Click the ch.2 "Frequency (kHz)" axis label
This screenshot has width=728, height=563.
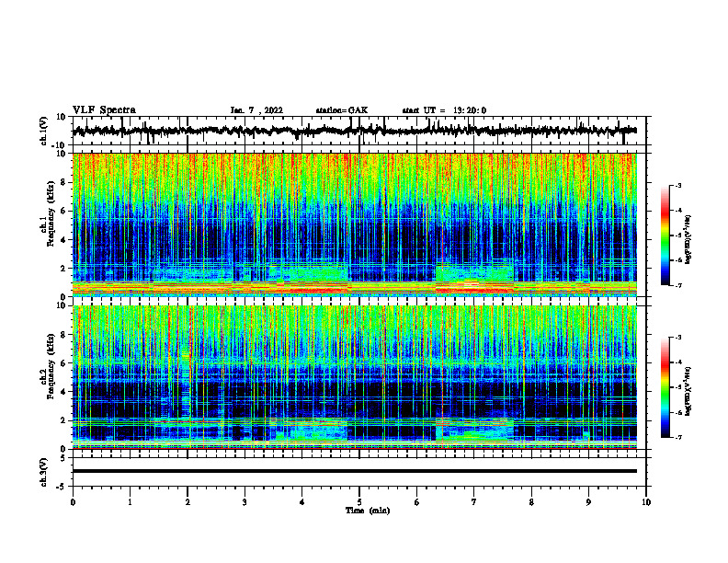tap(51, 366)
